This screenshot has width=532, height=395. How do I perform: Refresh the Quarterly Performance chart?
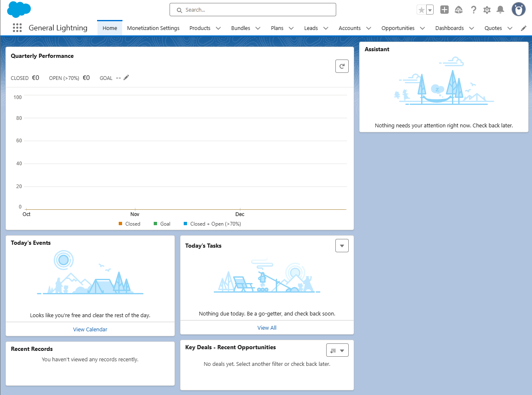point(342,66)
